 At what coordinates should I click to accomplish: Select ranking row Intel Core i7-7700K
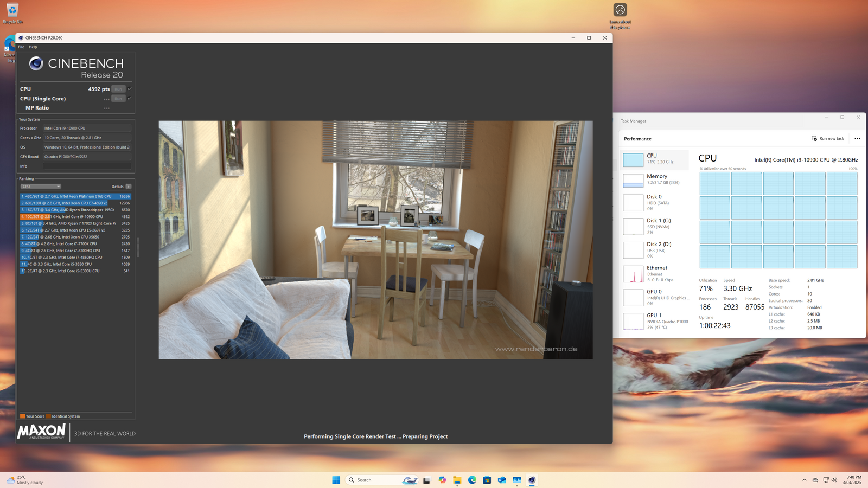[75, 244]
